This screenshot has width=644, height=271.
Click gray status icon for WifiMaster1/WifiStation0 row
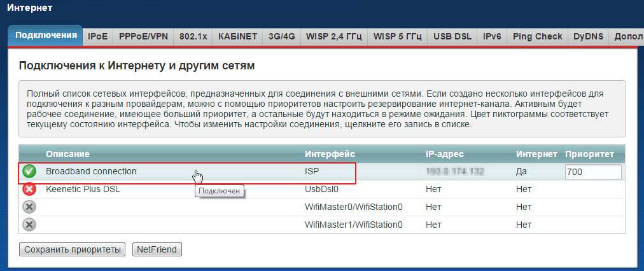(29, 225)
